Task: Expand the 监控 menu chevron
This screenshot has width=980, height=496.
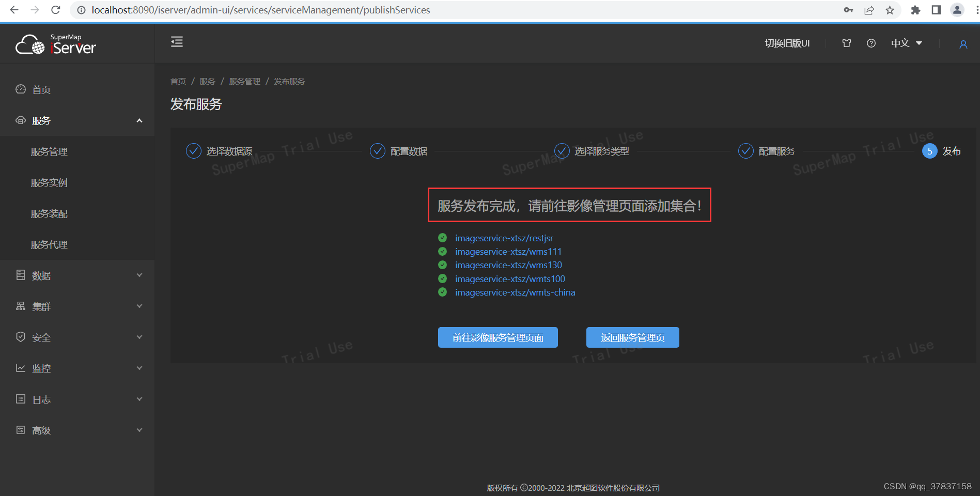Action: coord(139,368)
